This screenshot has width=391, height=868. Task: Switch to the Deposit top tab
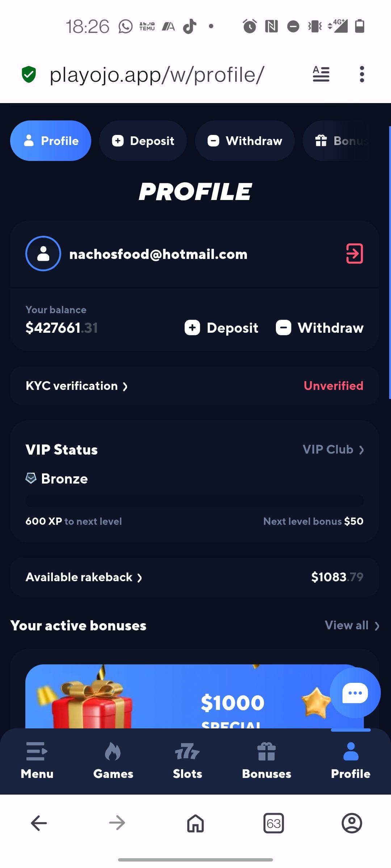point(143,141)
